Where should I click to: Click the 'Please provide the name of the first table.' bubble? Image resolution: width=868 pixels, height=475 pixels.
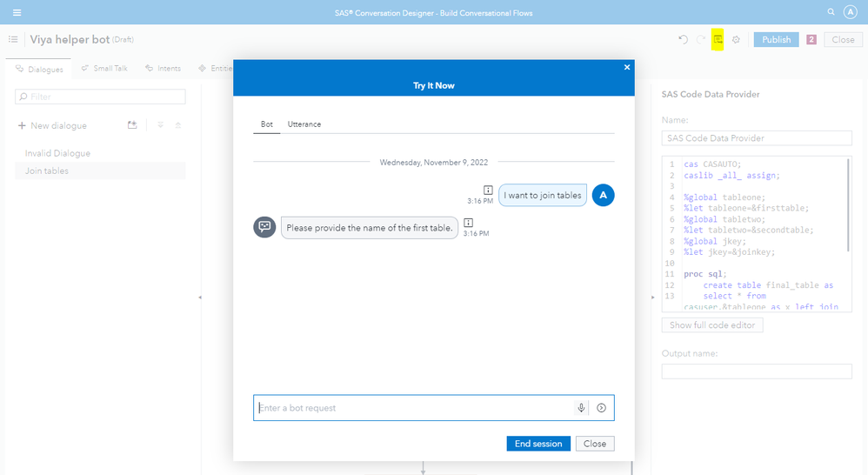pyautogui.click(x=370, y=228)
